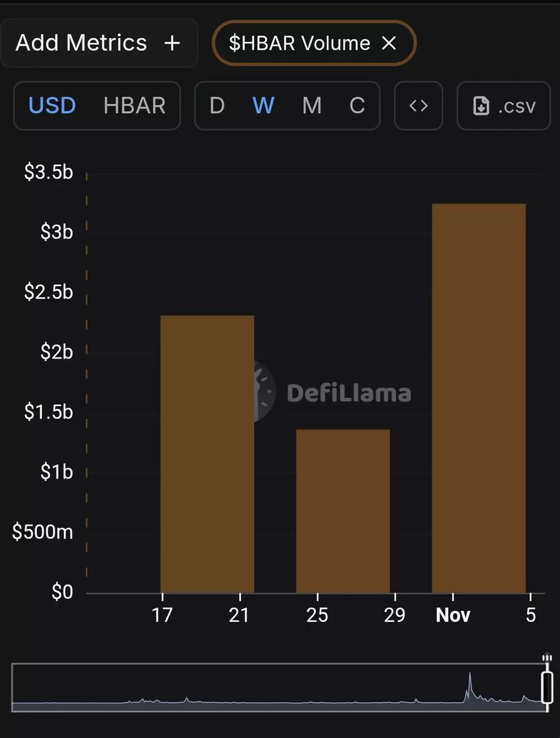Click the Nov label on x-axis

tap(453, 615)
